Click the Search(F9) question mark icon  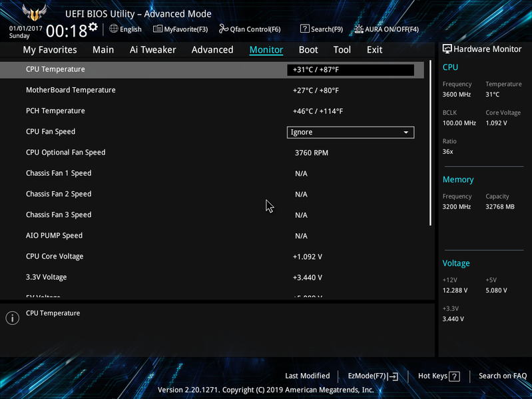tap(305, 29)
